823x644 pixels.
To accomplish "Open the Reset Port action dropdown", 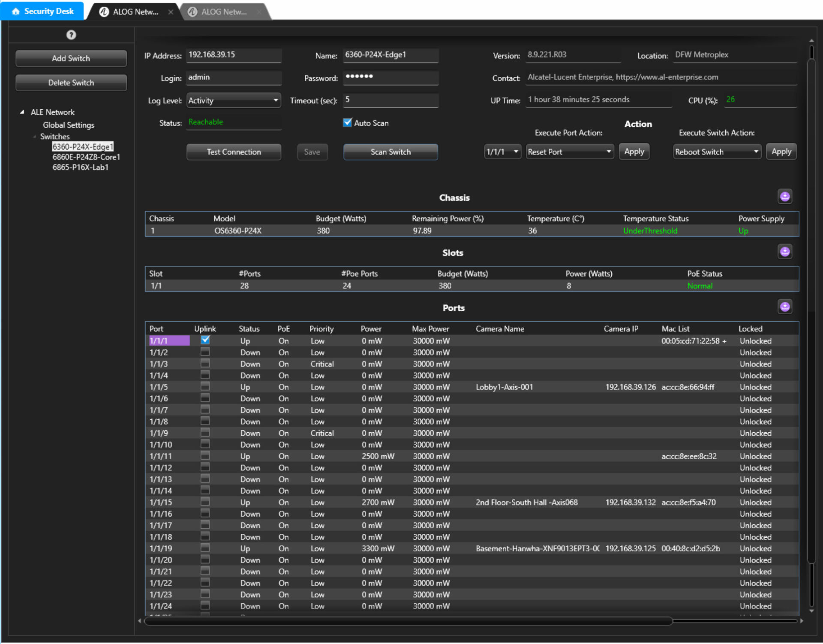I will (x=569, y=152).
